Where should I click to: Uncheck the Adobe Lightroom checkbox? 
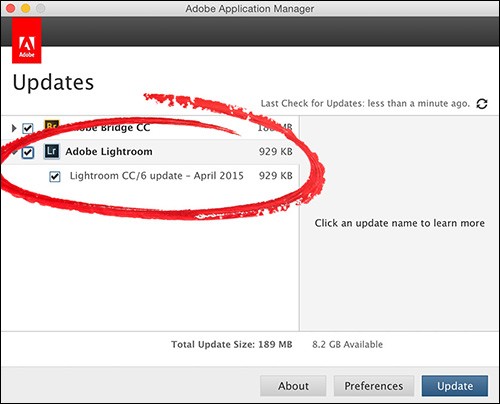pyautogui.click(x=28, y=153)
